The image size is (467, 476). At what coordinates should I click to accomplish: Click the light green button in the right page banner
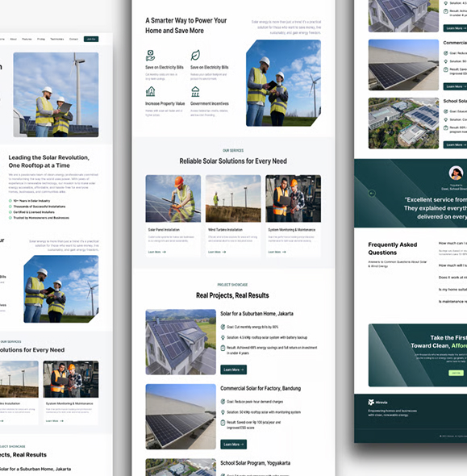(x=456, y=373)
